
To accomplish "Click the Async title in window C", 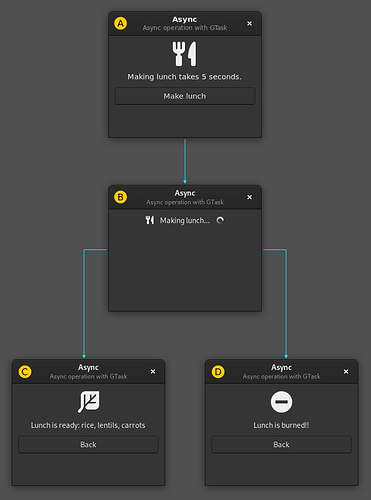I will pos(88,367).
